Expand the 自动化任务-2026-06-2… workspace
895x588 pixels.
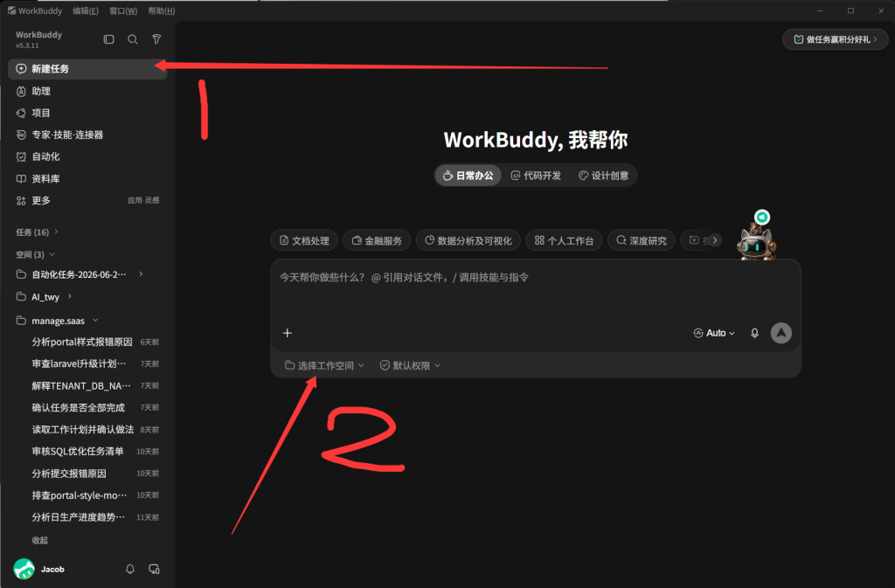pyautogui.click(x=80, y=274)
